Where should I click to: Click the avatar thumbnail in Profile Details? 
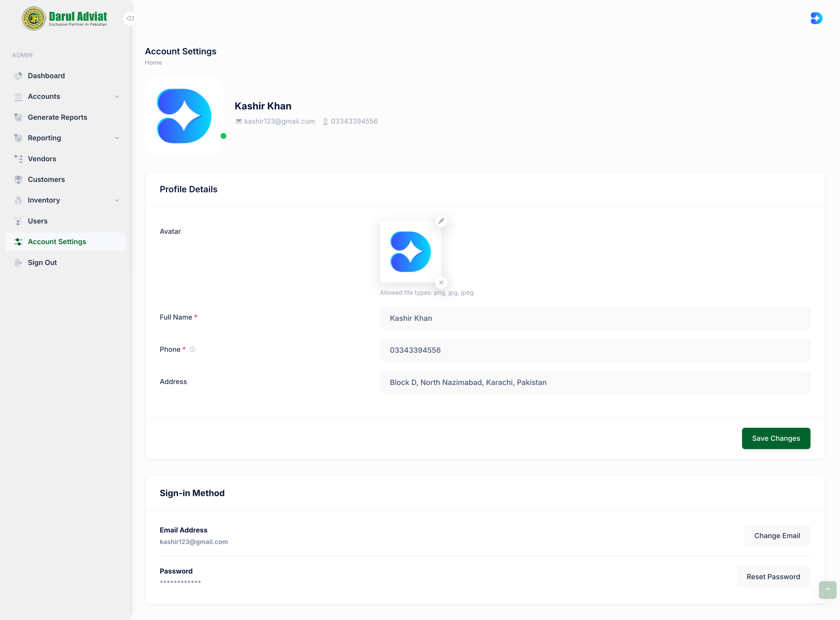click(410, 252)
